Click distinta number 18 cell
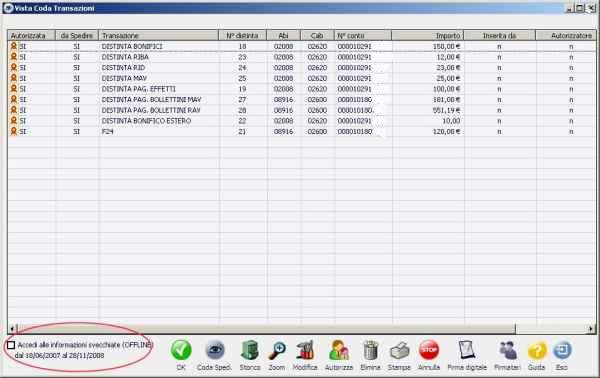This screenshot has width=600, height=378. tap(242, 46)
